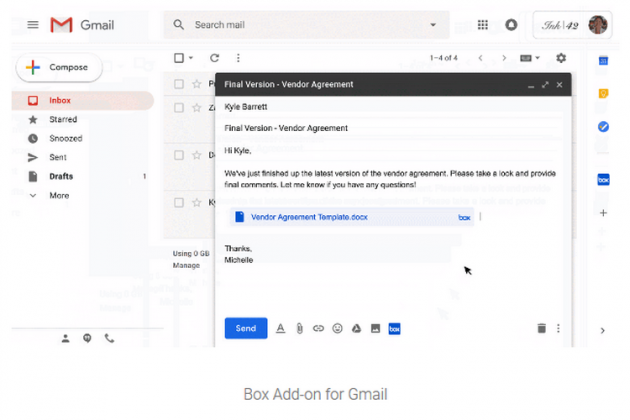Viewport: 630px width, 420px height.
Task: Open Google Calendar side panel icon
Action: (x=603, y=61)
